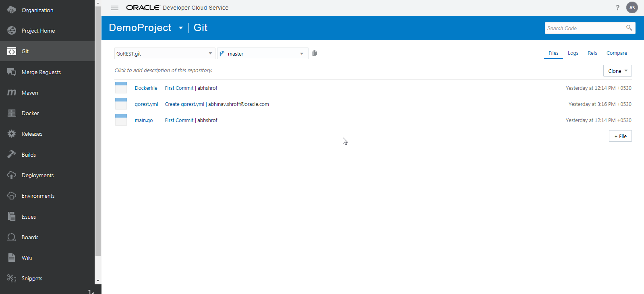Viewport: 644px width, 294px height.
Task: Click the + File button
Action: tap(620, 136)
